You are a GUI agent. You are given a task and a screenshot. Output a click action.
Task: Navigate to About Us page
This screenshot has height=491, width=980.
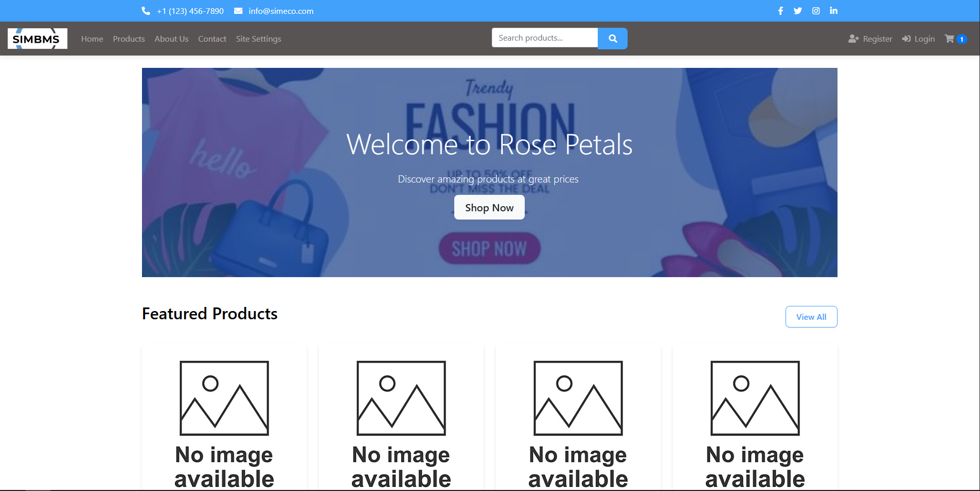point(171,39)
